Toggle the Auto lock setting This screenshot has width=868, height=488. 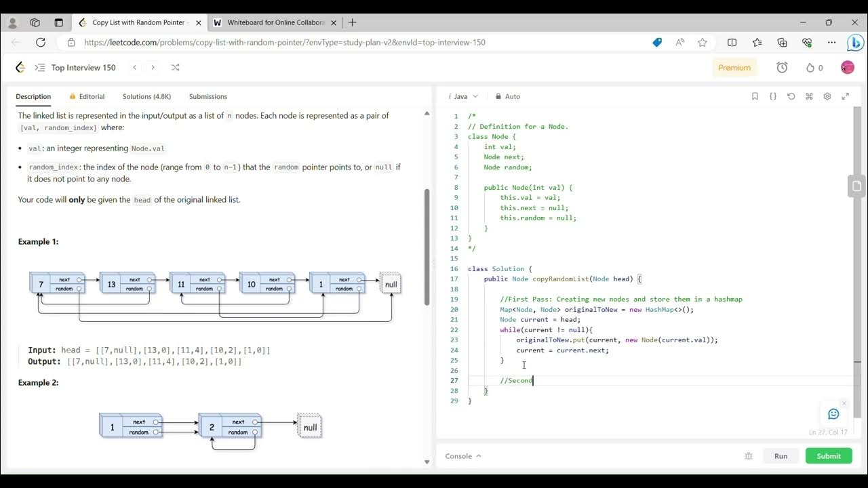508,96
